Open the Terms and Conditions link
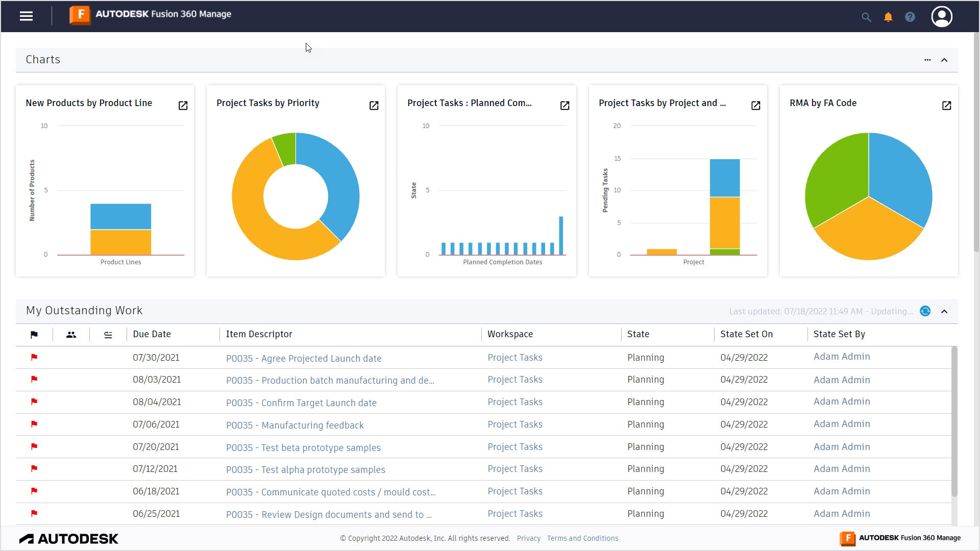 pyautogui.click(x=582, y=538)
